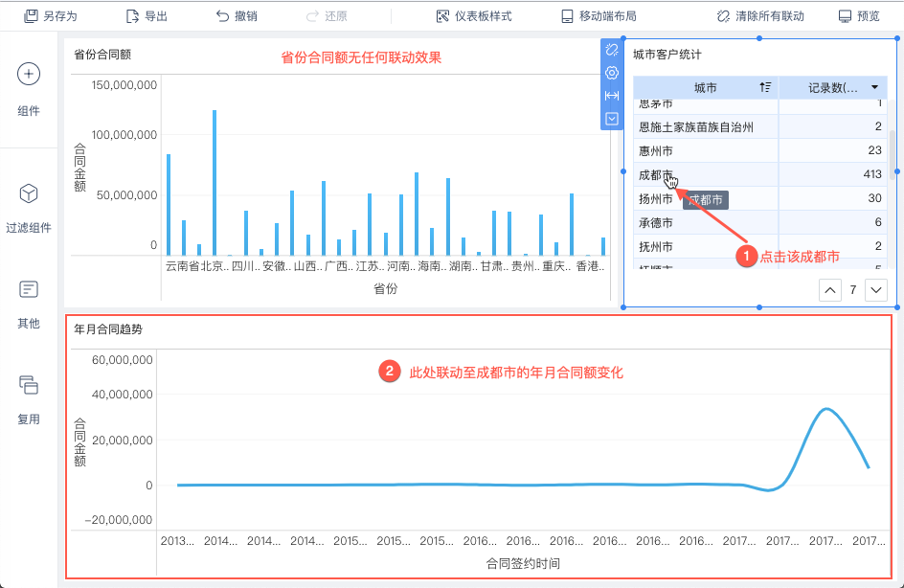This screenshot has height=588, width=904.
Task: Click the 导出 export icon
Action: click(x=132, y=16)
